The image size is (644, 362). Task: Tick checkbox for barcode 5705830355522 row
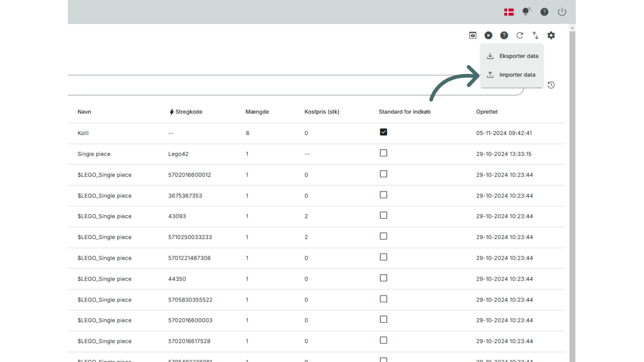[383, 299]
